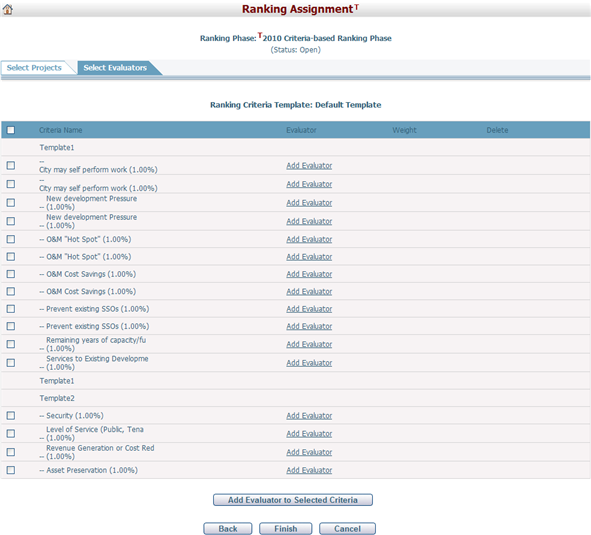Add Evaluator for Services to Existing Developme

(x=309, y=363)
